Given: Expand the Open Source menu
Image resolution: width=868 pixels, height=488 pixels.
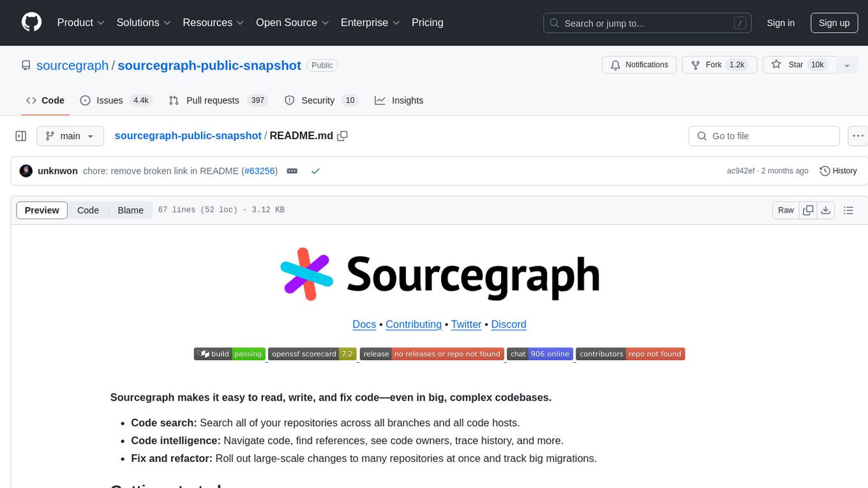Looking at the screenshot, I should click(292, 22).
